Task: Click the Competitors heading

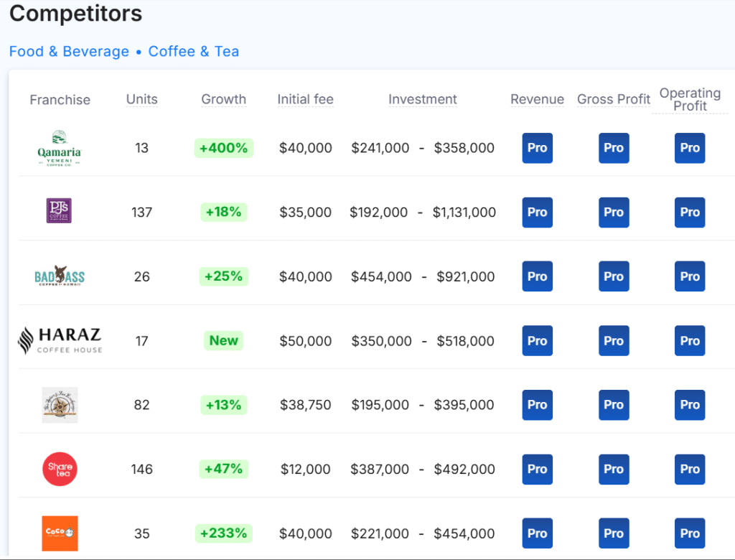Action: pyautogui.click(x=76, y=13)
